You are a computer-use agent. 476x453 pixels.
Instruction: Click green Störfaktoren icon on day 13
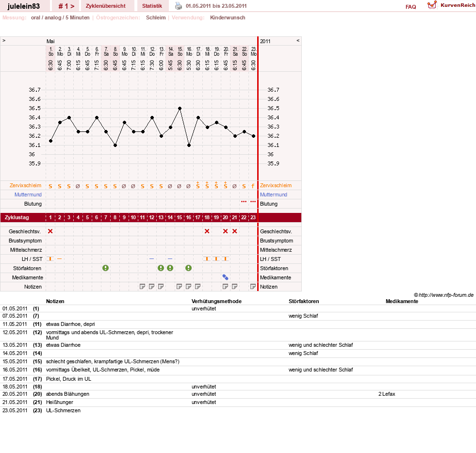(161, 268)
